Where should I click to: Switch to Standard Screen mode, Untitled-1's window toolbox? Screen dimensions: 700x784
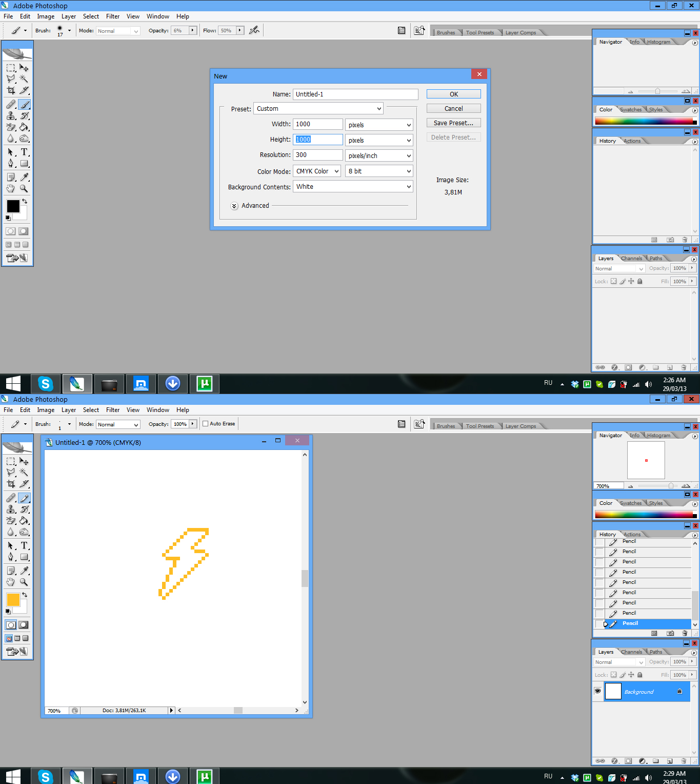pos(9,638)
